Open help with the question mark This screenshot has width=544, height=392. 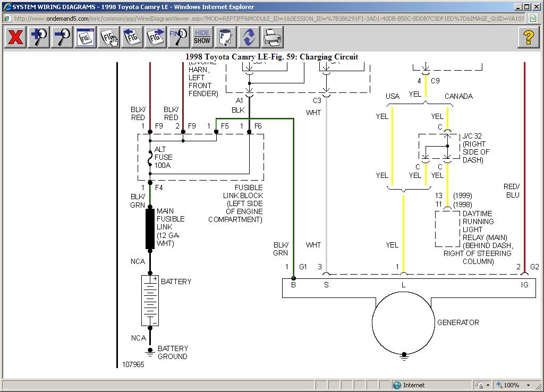pyautogui.click(x=528, y=37)
